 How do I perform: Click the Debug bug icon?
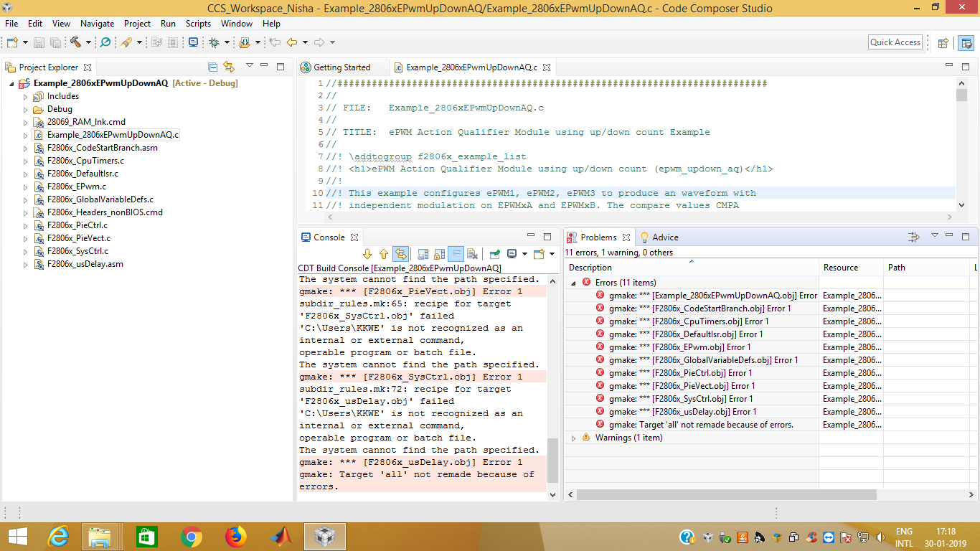click(x=214, y=42)
